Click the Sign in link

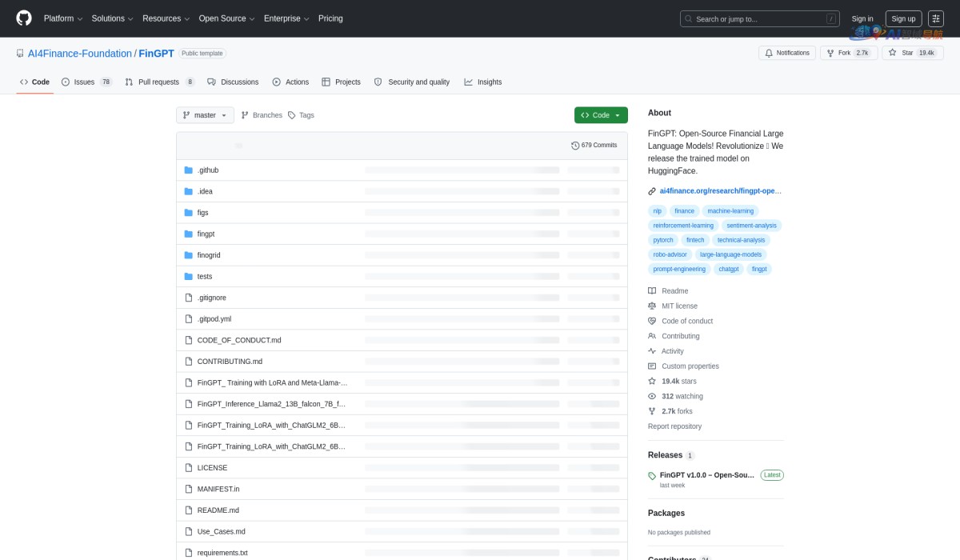[x=862, y=18]
